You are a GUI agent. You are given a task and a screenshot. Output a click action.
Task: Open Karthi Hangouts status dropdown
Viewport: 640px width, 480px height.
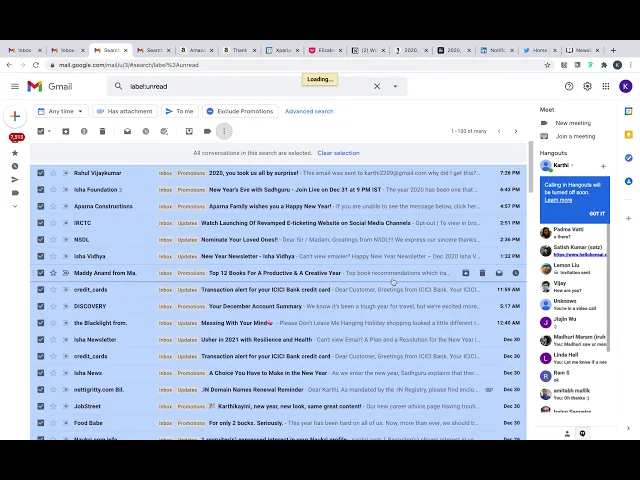[572, 165]
